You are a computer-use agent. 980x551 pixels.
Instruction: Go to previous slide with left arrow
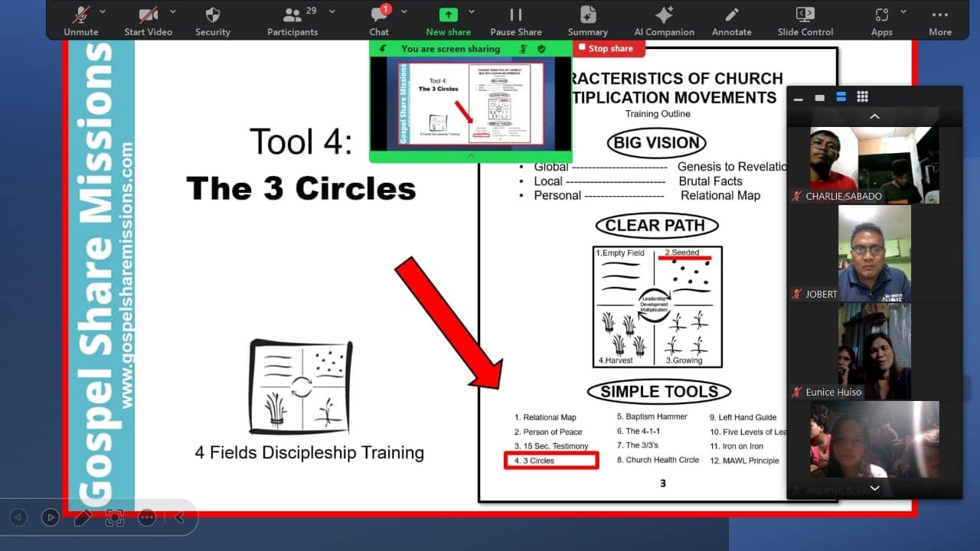(18, 517)
